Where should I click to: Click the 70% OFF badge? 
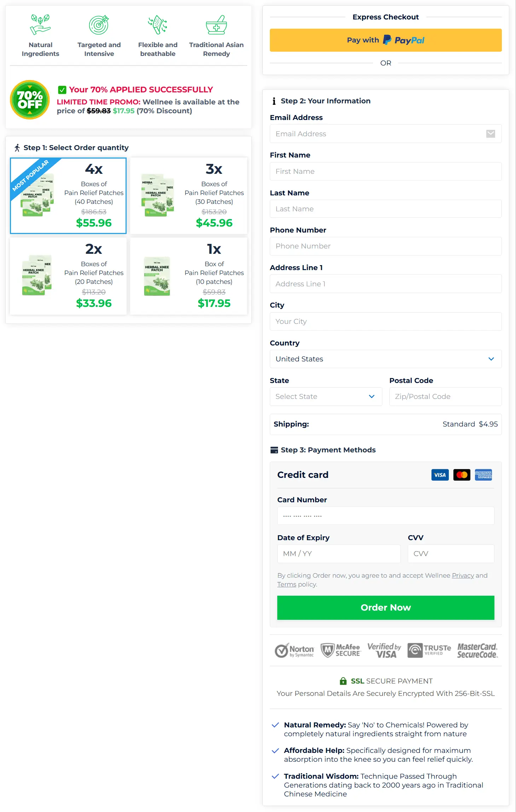click(x=30, y=100)
